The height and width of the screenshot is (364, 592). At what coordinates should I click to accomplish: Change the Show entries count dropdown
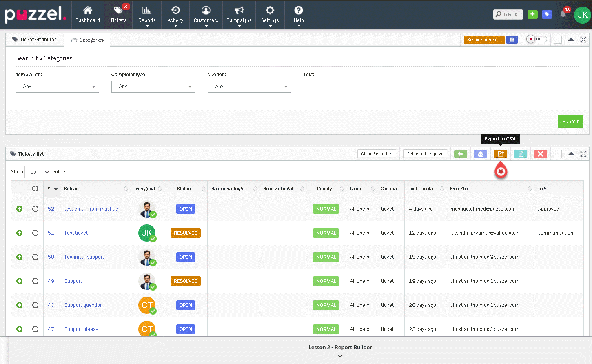(38, 172)
